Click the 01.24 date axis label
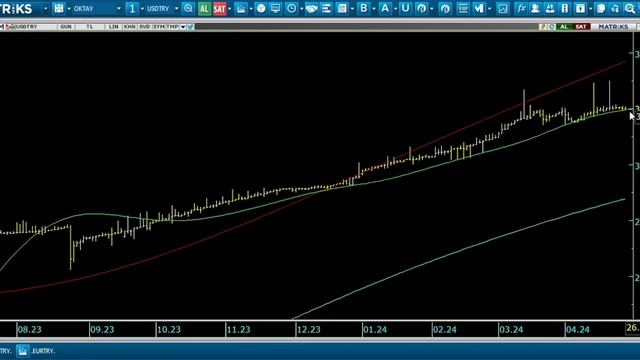 375,329
